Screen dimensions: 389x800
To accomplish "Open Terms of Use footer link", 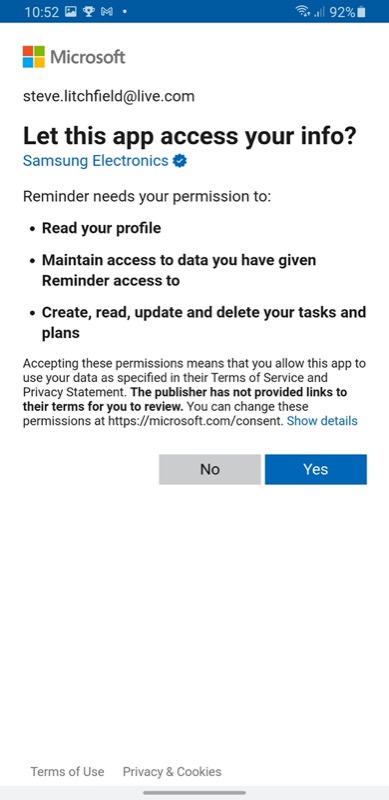I will coord(67,771).
